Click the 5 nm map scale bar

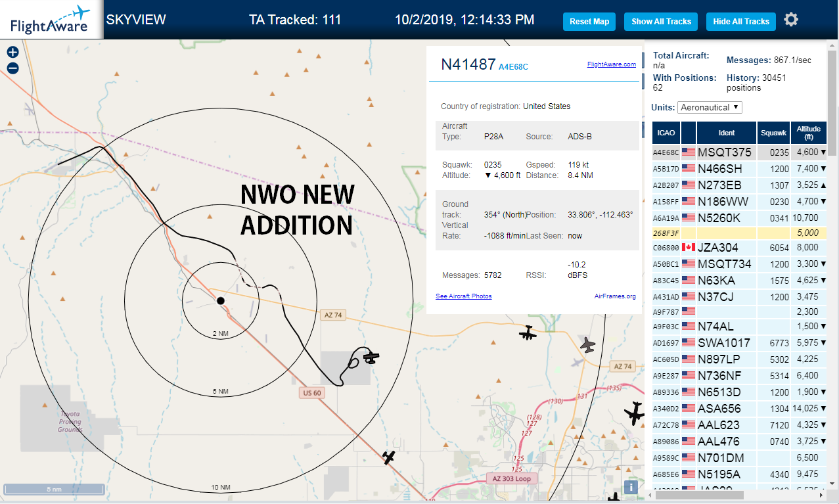click(x=54, y=489)
